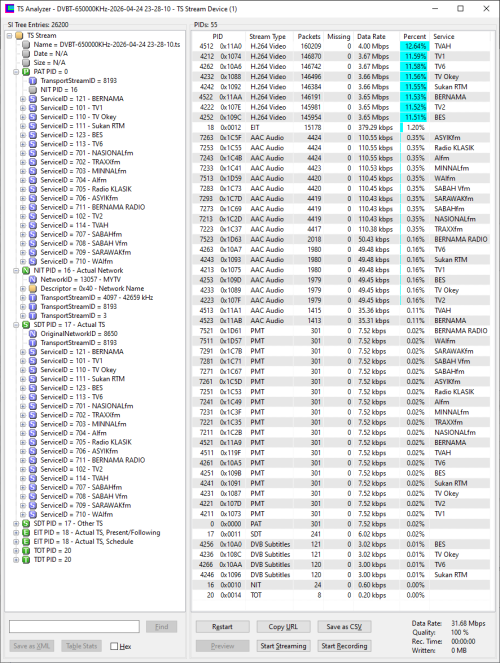Select the EIT row with PID 18

click(x=341, y=127)
